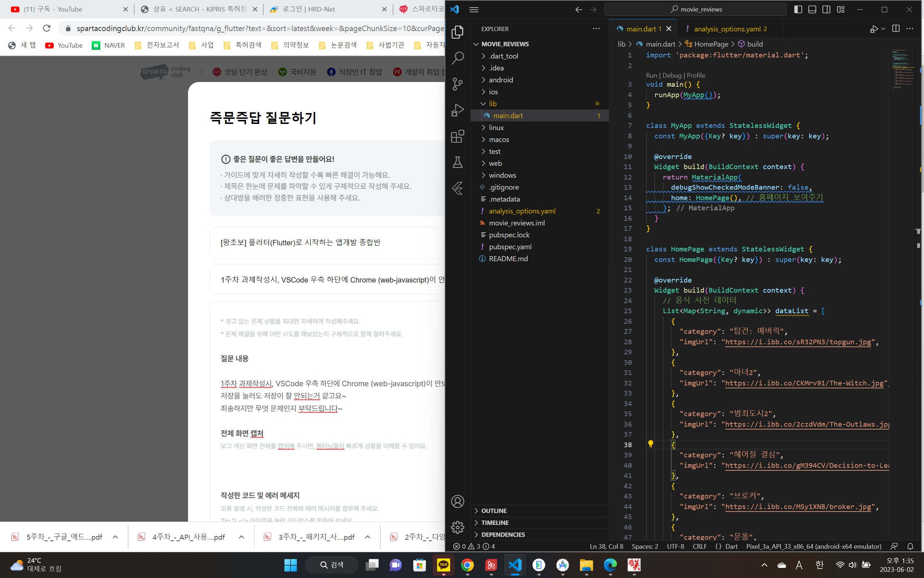Click Run code lens above main()

pyautogui.click(x=651, y=75)
